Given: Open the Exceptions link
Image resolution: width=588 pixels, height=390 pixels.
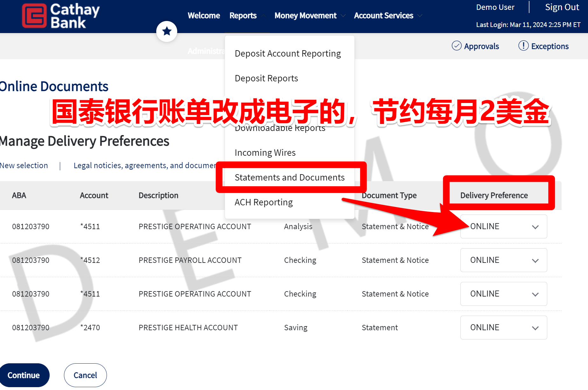Looking at the screenshot, I should [x=550, y=46].
